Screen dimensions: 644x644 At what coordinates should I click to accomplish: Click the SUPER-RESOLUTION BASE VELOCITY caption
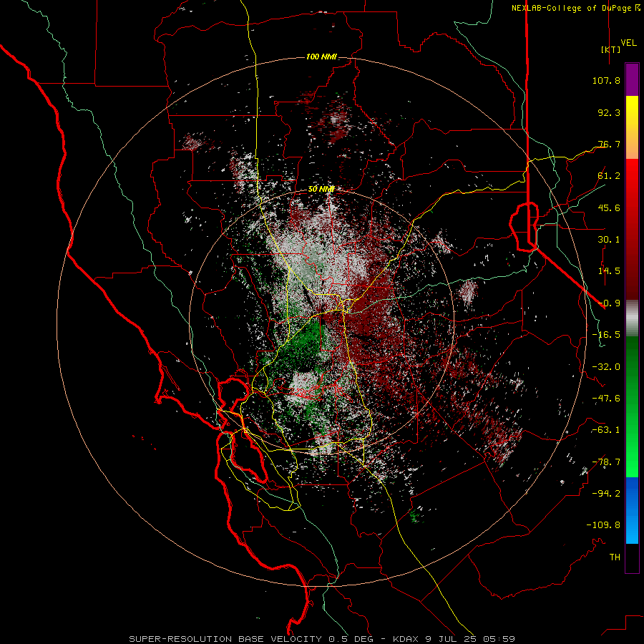coord(225,639)
